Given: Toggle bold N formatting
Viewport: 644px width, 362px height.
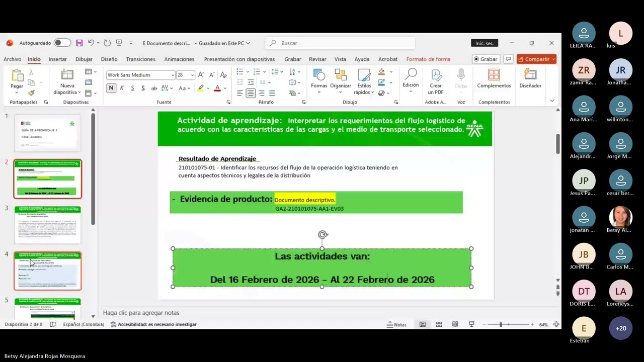Looking at the screenshot, I should (111, 88).
